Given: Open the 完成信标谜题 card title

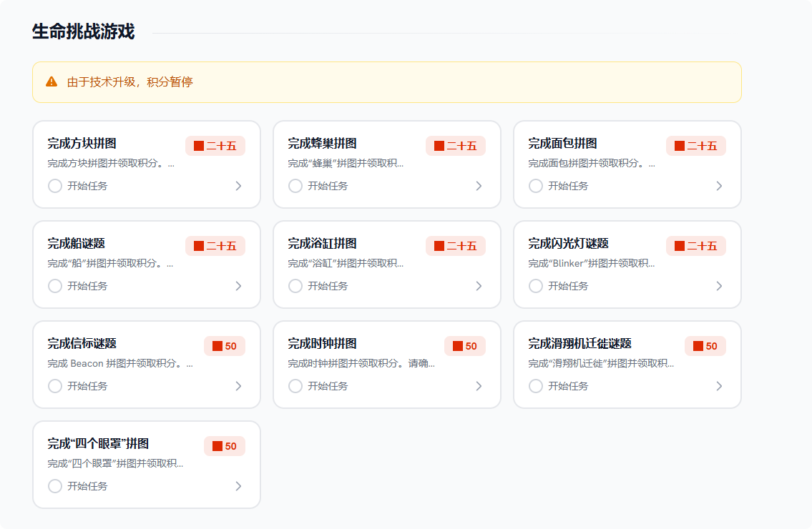Looking at the screenshot, I should [x=82, y=343].
